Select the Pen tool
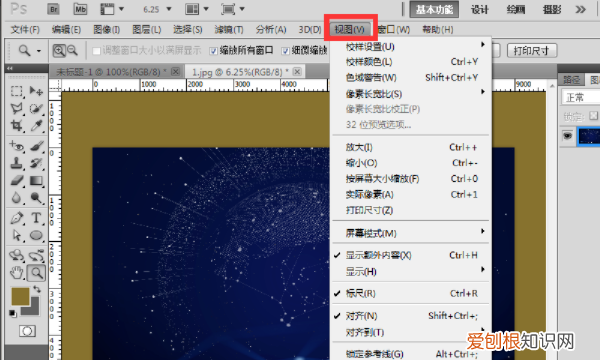This screenshot has height=360, width=600. pos(16,218)
